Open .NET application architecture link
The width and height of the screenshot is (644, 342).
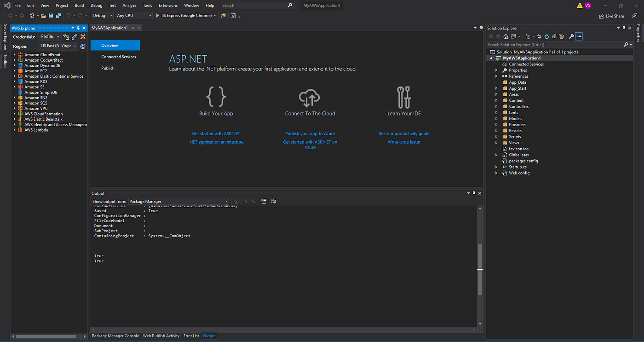216,142
